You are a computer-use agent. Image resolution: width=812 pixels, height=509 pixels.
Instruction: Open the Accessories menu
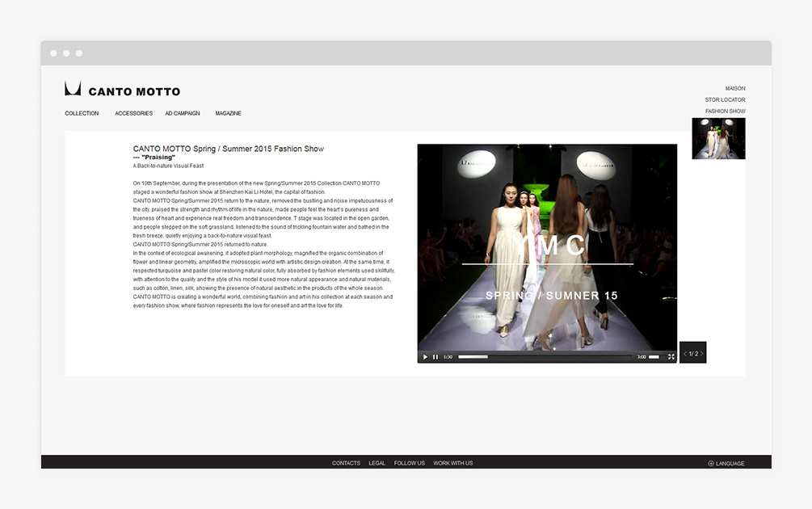pyautogui.click(x=133, y=114)
